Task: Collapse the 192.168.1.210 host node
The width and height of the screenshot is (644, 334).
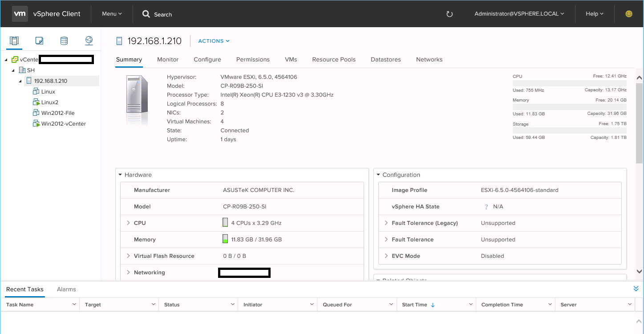Action: 20,81
